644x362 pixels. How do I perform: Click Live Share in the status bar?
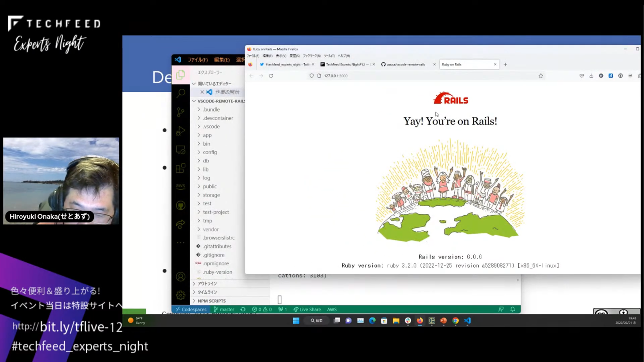click(x=307, y=309)
